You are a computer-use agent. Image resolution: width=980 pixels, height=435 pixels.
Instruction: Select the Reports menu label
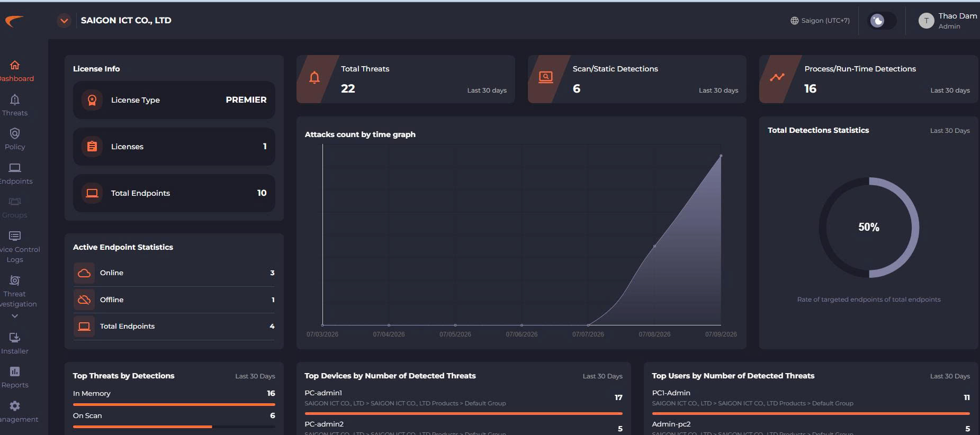point(15,385)
